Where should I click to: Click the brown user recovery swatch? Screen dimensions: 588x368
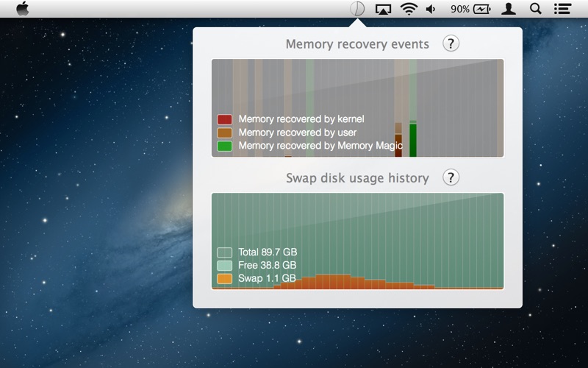pyautogui.click(x=225, y=132)
